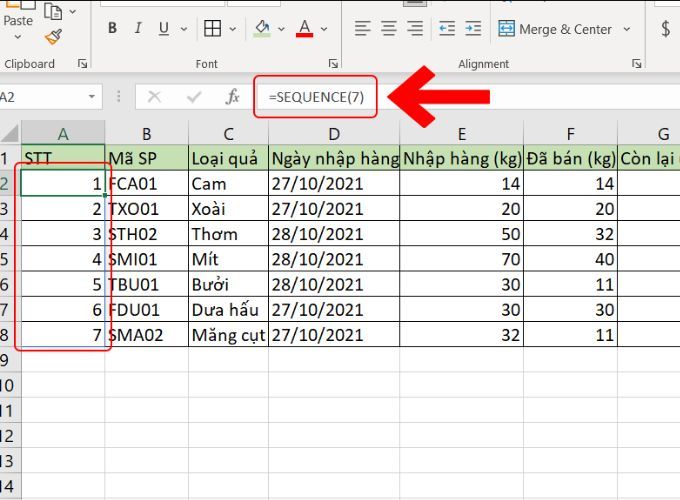Select column E header
The width and height of the screenshot is (680, 500).
coord(462,134)
